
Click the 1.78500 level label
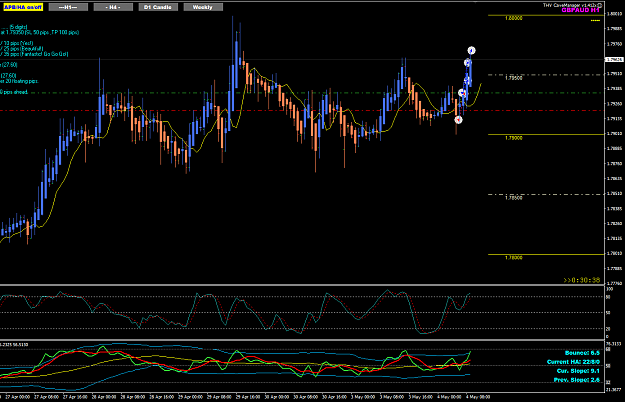[x=513, y=198]
